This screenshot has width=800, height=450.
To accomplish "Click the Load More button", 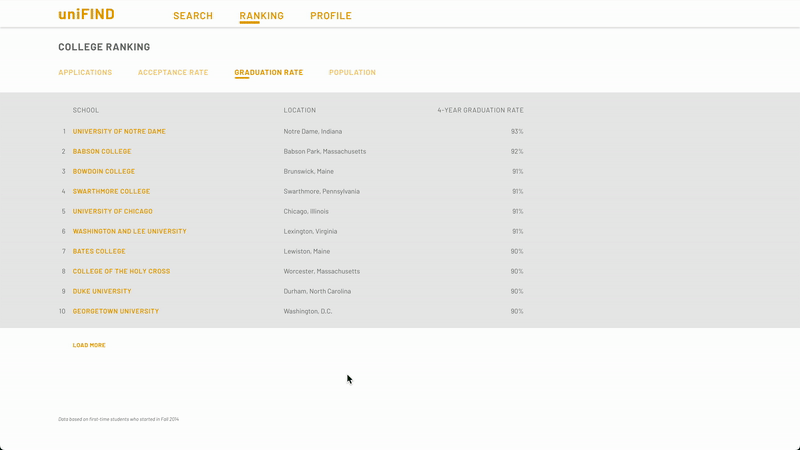I will click(89, 345).
